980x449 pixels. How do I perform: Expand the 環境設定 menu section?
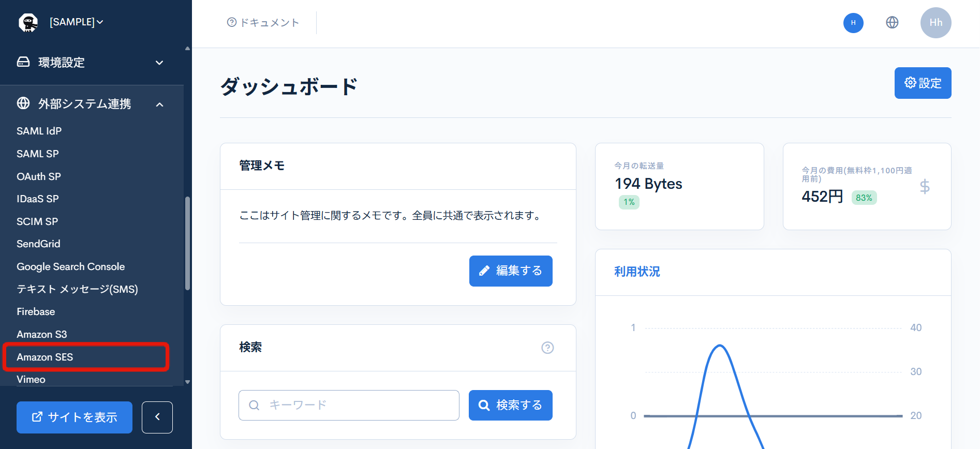point(92,63)
